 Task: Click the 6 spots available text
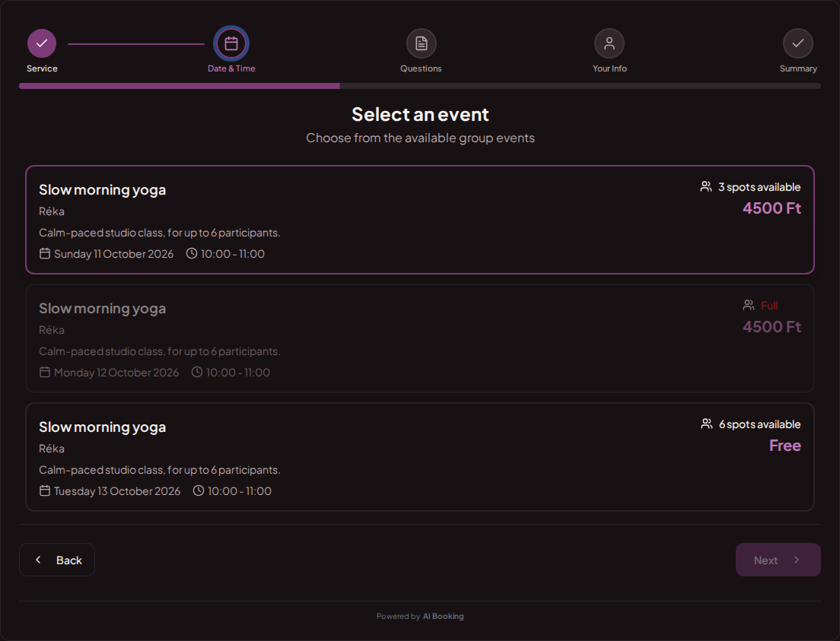click(x=759, y=424)
